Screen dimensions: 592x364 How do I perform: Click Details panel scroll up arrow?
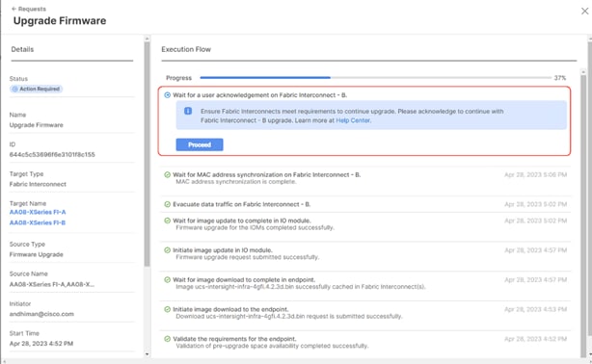pyautogui.click(x=147, y=39)
